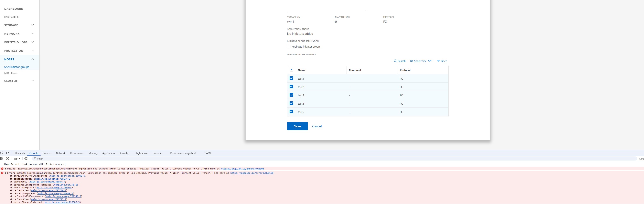The height and width of the screenshot is (204, 644).
Task: Click the live expression eye icon
Action: pos(26,159)
